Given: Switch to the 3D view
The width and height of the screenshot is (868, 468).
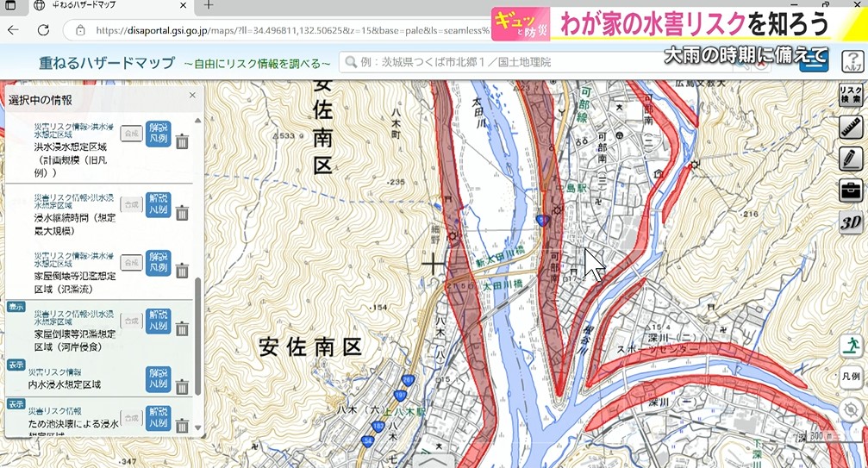Looking at the screenshot, I should [x=850, y=222].
